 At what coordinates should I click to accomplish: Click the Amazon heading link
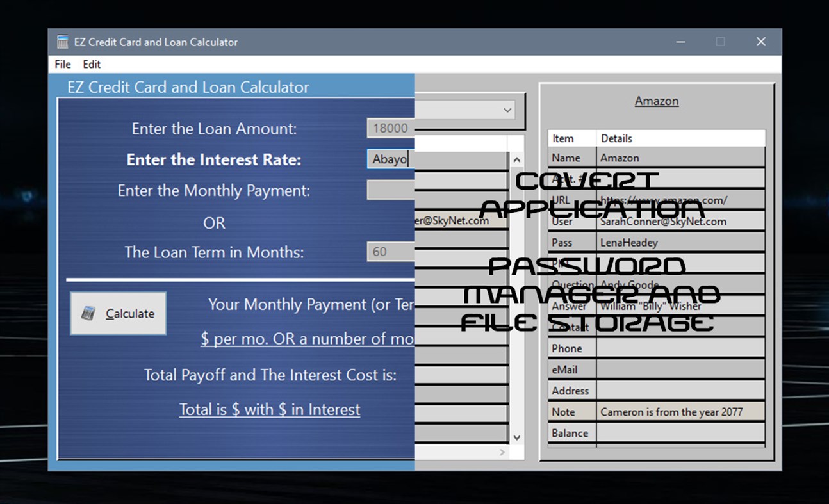pos(656,101)
